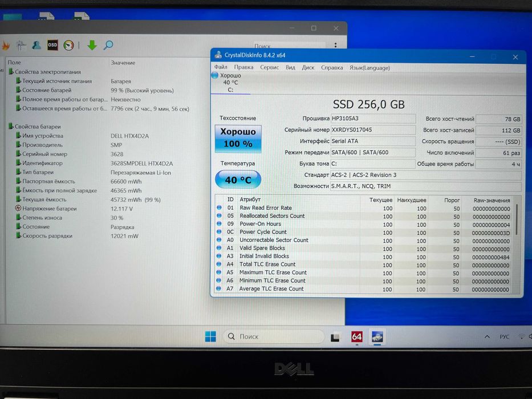This screenshot has width=532, height=399.
Task: Click the magnifier search icon in AIDA64 toolbar
Action: (x=108, y=45)
